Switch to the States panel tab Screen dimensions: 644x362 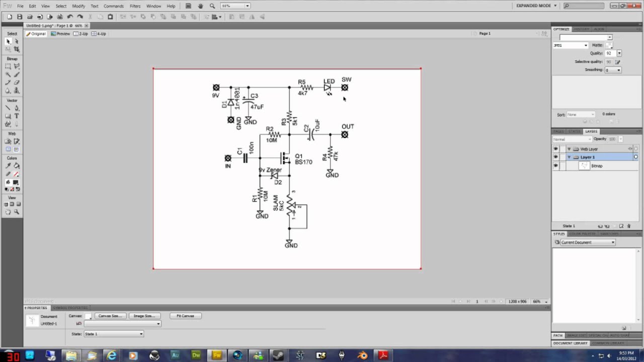574,131
